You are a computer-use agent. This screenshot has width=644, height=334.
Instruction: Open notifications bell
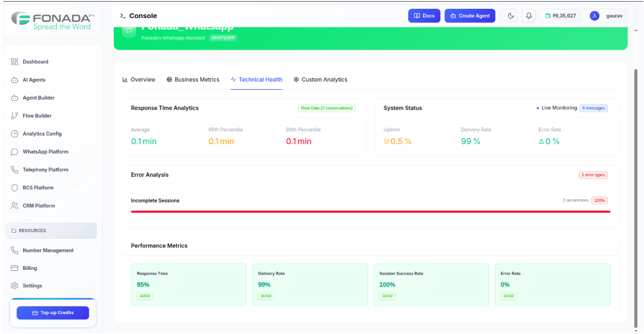529,16
